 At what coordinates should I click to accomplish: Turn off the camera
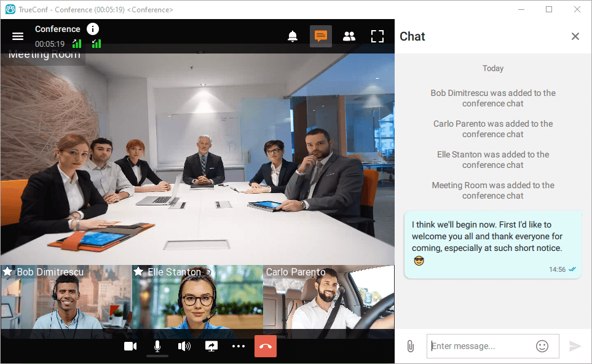[x=130, y=346]
